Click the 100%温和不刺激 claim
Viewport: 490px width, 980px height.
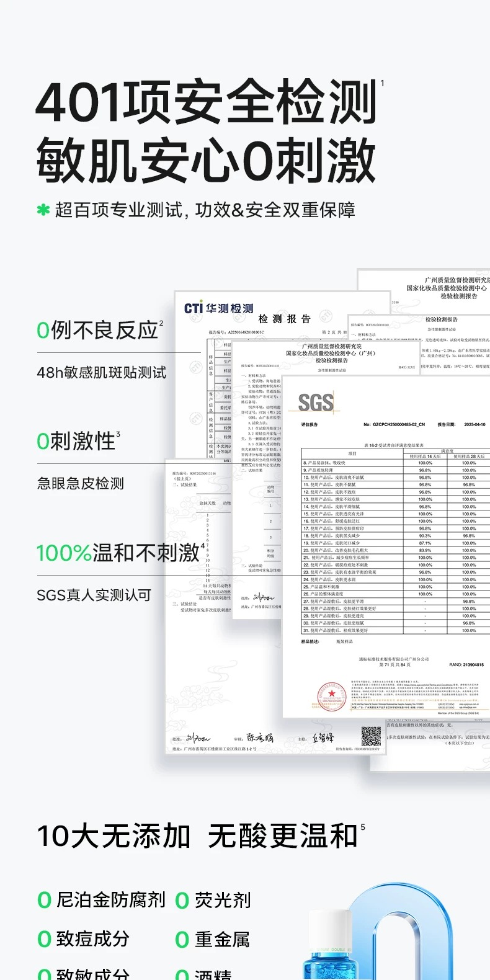pos(118,552)
